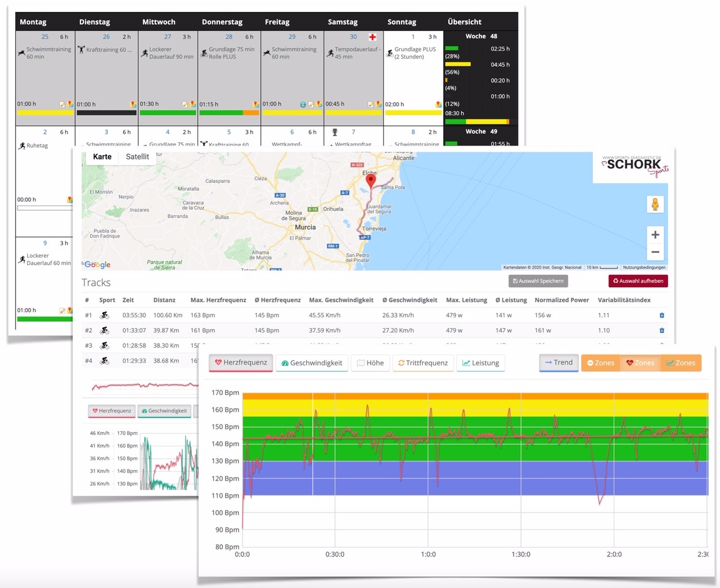Zoom out the map with minus button
720x588 pixels.
pos(655,252)
